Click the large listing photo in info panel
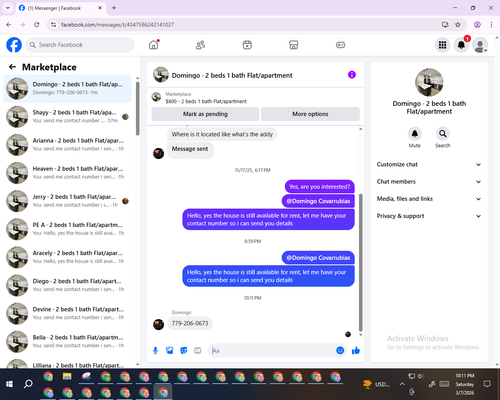 pyautogui.click(x=429, y=82)
